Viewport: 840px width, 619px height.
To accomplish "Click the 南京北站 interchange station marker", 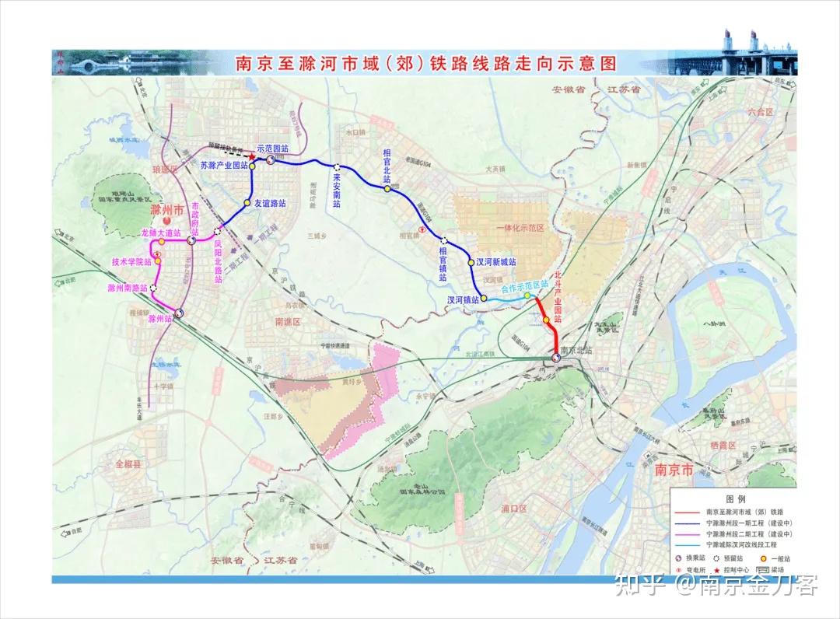I will click(x=556, y=357).
